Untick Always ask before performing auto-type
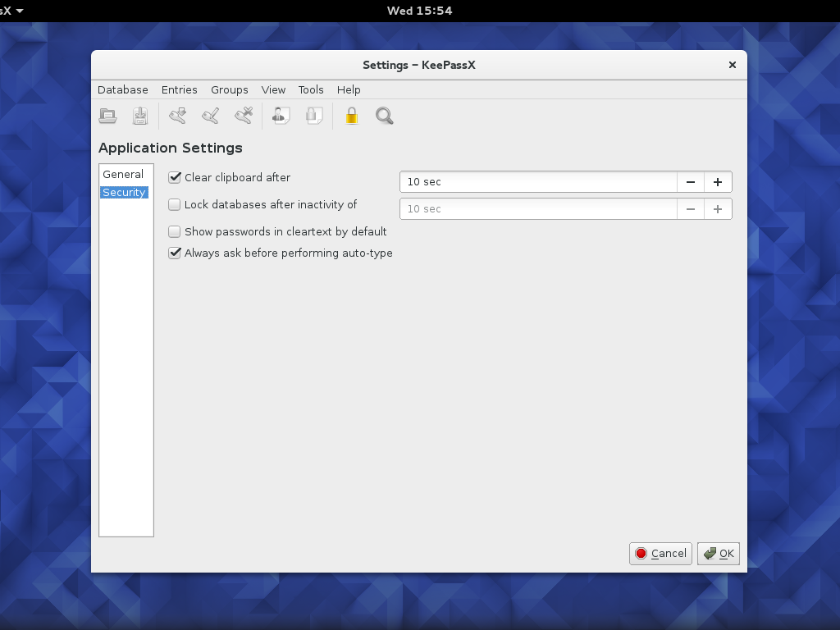 175,253
